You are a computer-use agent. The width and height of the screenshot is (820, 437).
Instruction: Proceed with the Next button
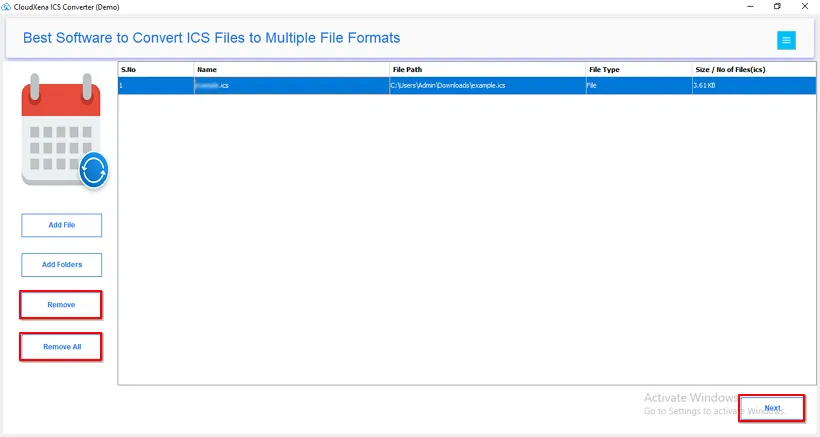[x=772, y=408]
